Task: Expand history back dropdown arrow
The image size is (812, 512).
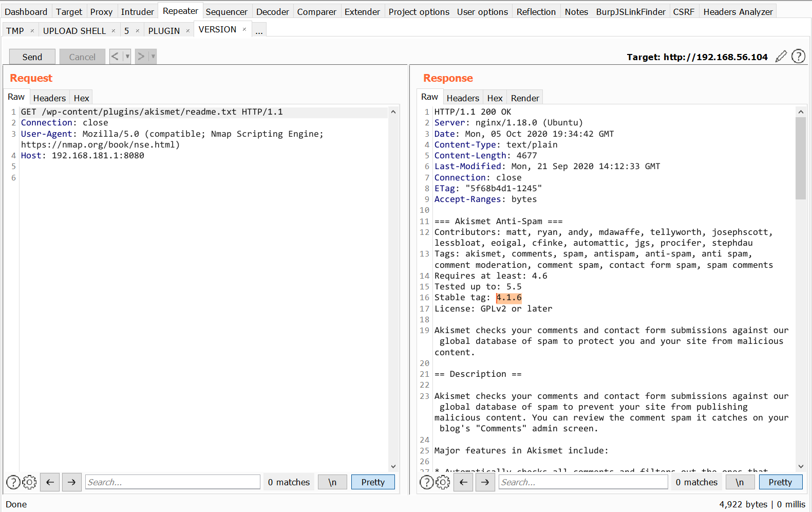Action: click(x=127, y=57)
